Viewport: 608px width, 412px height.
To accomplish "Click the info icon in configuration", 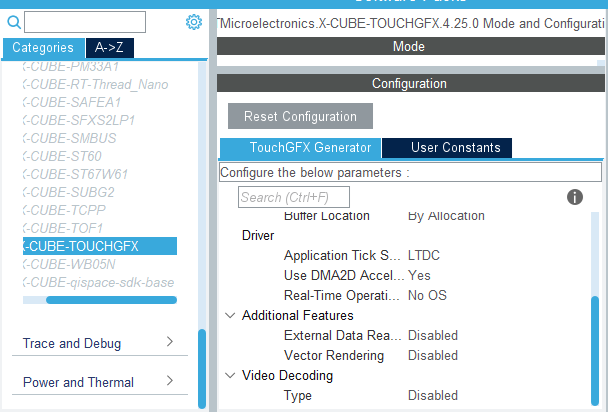I will (575, 197).
